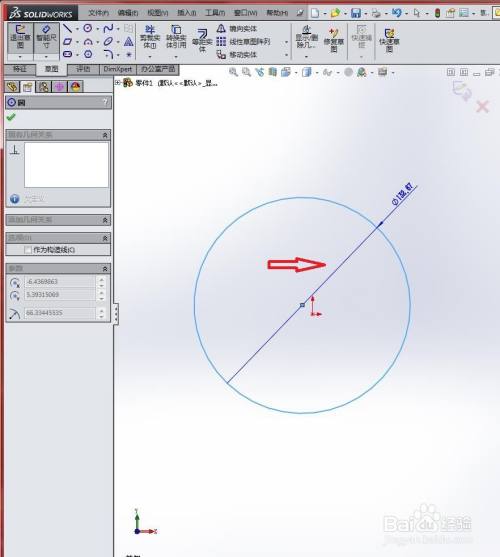500x557 pixels.
Task: Open the Move Entities dropdown arrow
Action: (x=286, y=55)
